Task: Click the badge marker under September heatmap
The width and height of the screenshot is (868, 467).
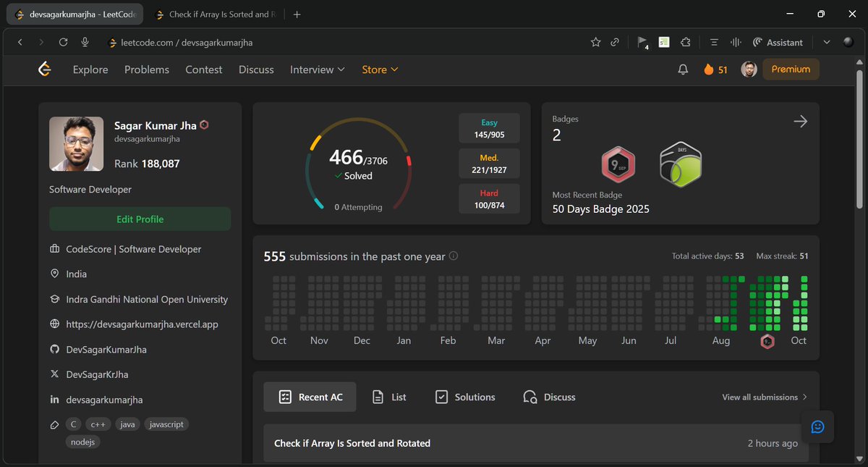Action: 767,341
